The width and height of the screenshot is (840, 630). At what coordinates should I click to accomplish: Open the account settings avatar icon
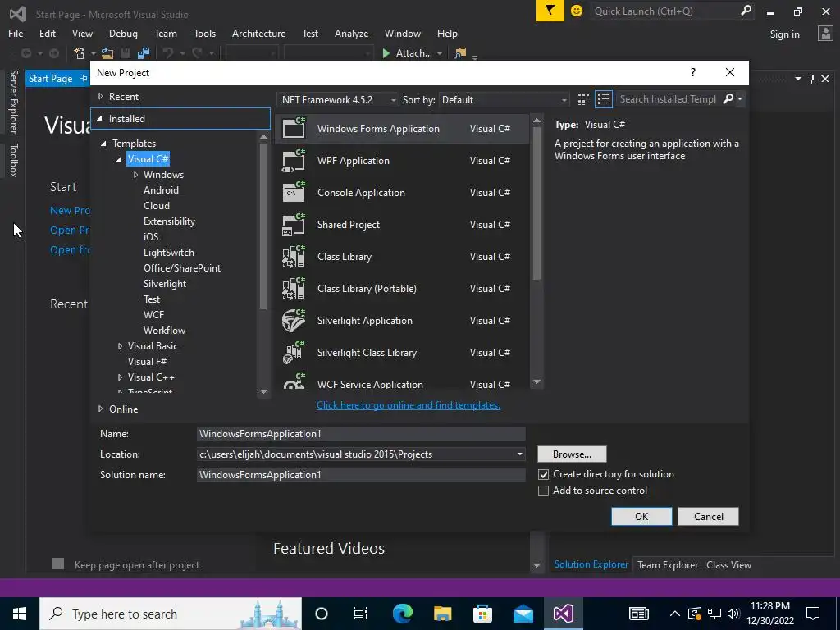825,34
